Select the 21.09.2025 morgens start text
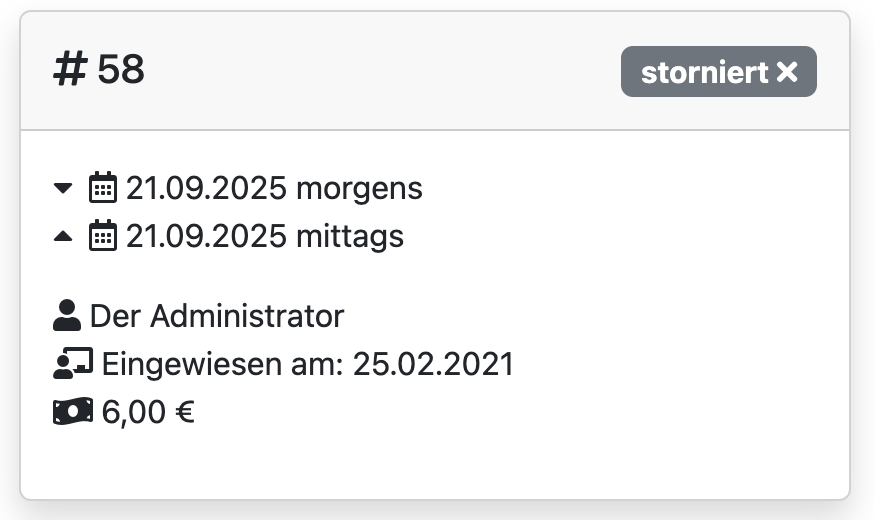Viewport: 874px width, 520px height. [x=274, y=188]
